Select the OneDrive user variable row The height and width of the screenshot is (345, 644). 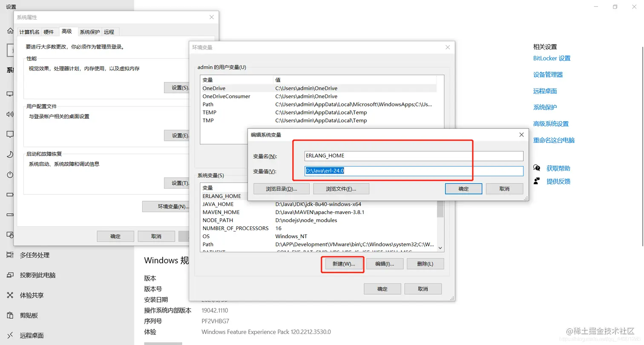pyautogui.click(x=319, y=88)
